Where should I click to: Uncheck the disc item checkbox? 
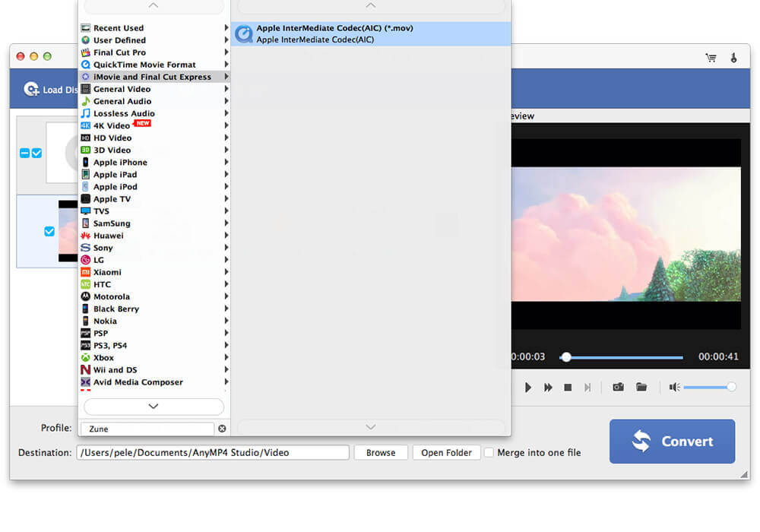(x=36, y=153)
